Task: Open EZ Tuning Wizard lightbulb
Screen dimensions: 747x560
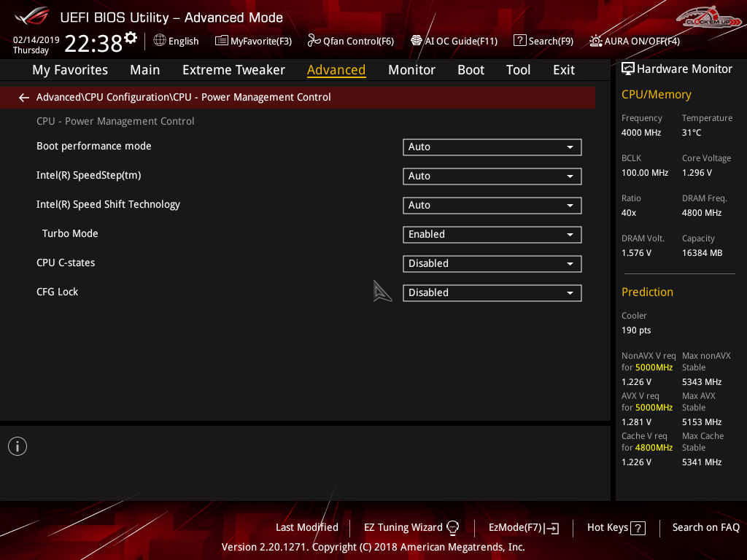Action: [x=452, y=527]
